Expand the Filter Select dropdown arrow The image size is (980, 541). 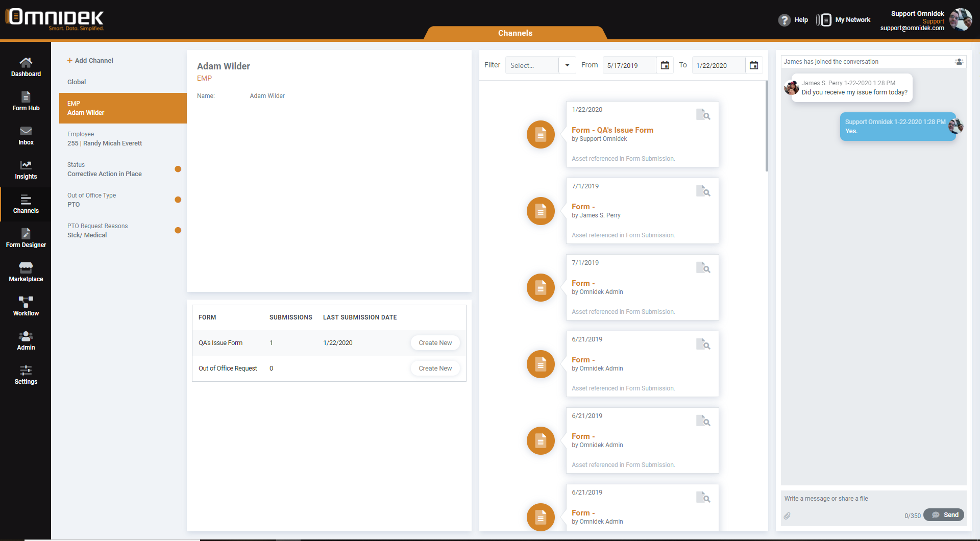point(567,65)
